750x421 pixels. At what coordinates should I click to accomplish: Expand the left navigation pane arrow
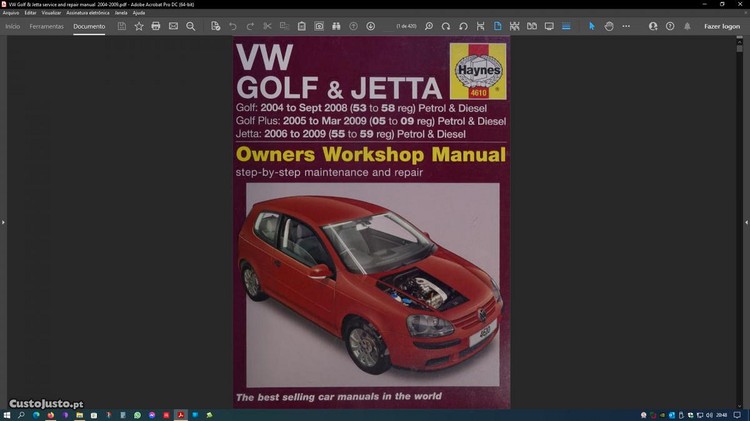(3, 222)
